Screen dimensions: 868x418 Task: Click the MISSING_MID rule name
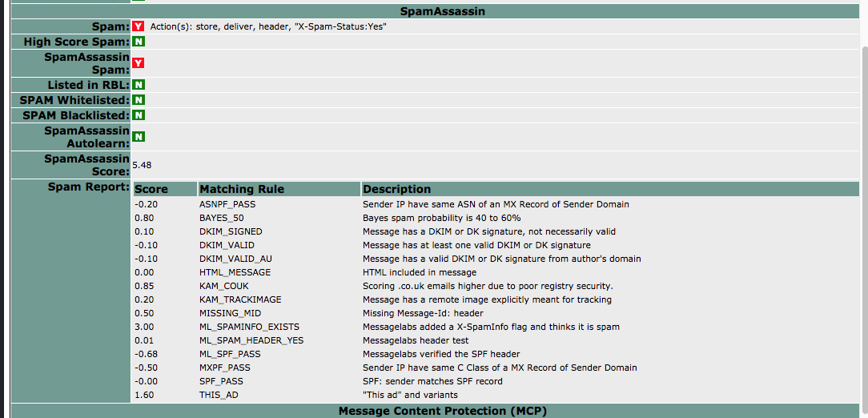click(230, 313)
